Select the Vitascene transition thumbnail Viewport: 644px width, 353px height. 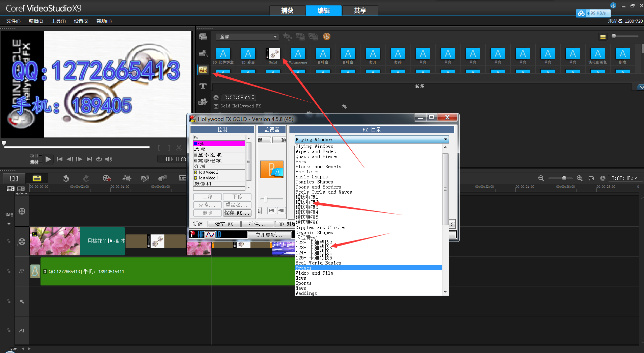(298, 54)
